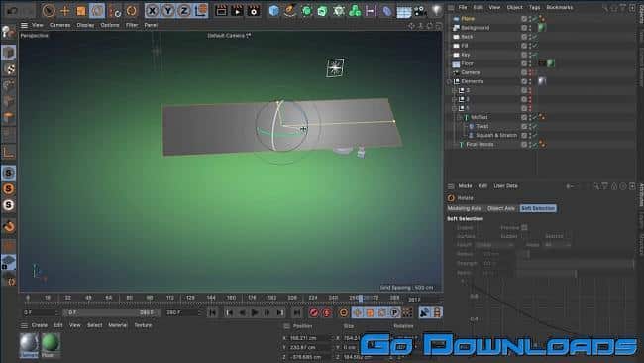Click the Autokeying icon
The width and height of the screenshot is (644, 363).
click(327, 312)
